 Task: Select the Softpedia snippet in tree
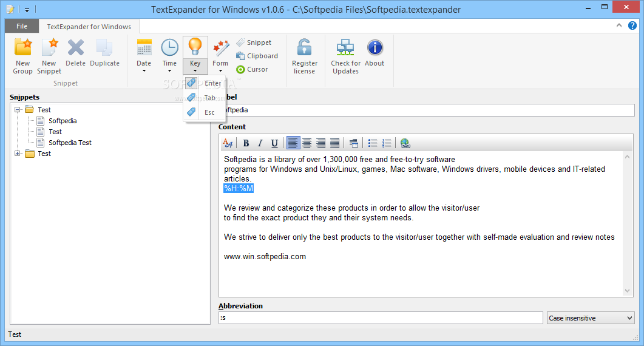pyautogui.click(x=63, y=121)
